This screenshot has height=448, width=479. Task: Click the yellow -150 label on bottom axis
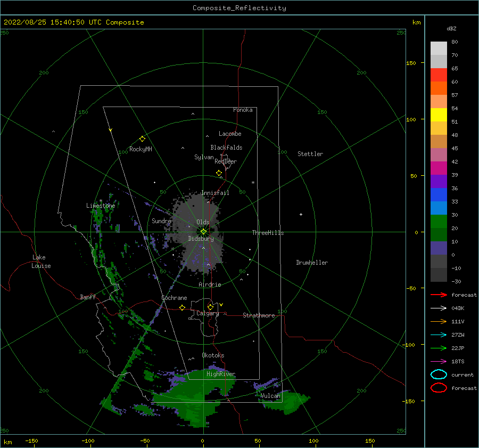coord(31,441)
